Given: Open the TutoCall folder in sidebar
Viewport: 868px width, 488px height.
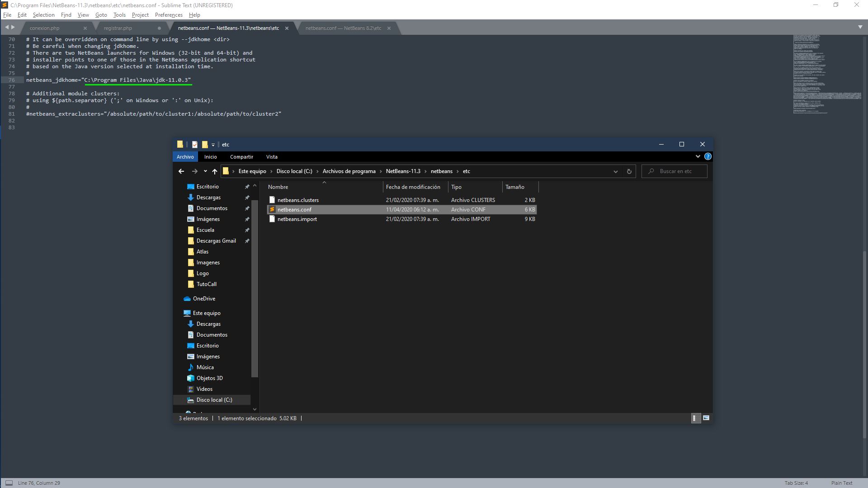Looking at the screenshot, I should click(x=206, y=284).
